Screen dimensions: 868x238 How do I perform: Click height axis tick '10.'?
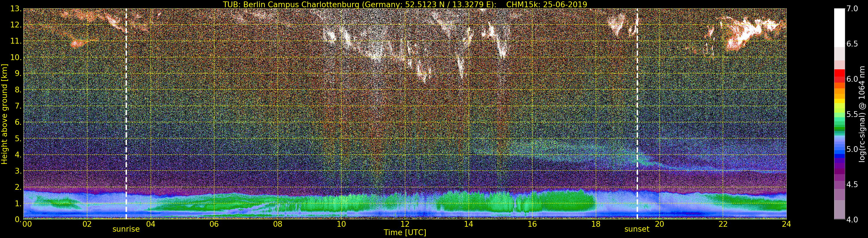[x=16, y=57]
